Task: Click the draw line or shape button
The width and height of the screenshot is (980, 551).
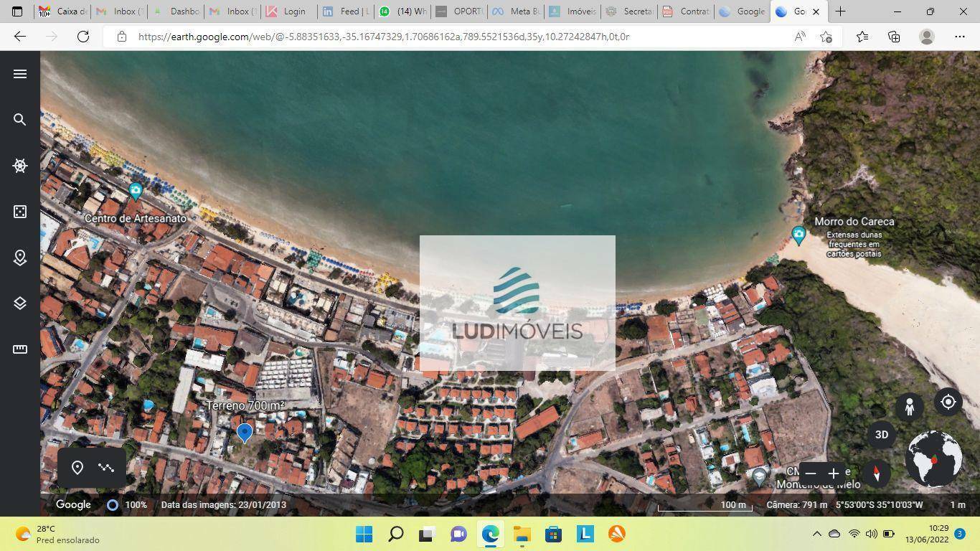Action: coord(106,468)
